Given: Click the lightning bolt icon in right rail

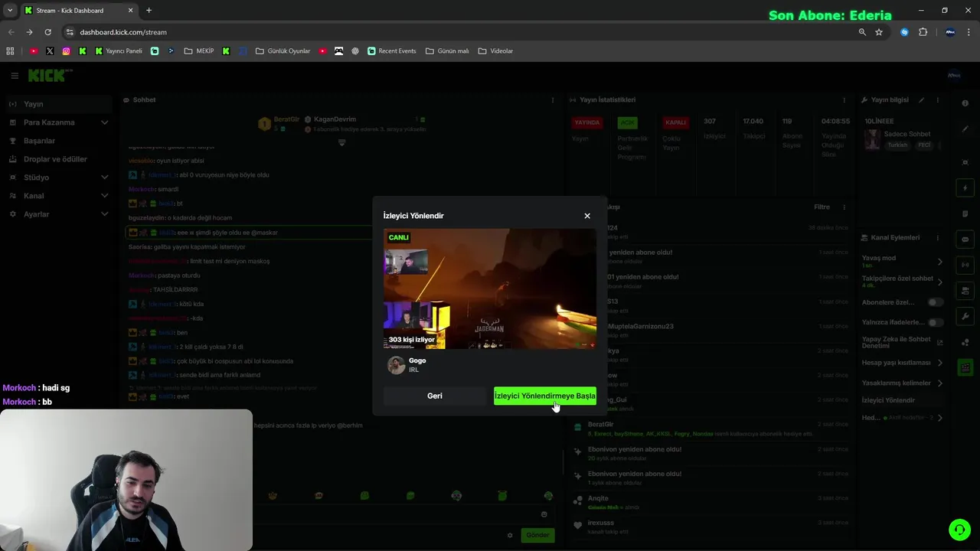Looking at the screenshot, I should tap(965, 188).
